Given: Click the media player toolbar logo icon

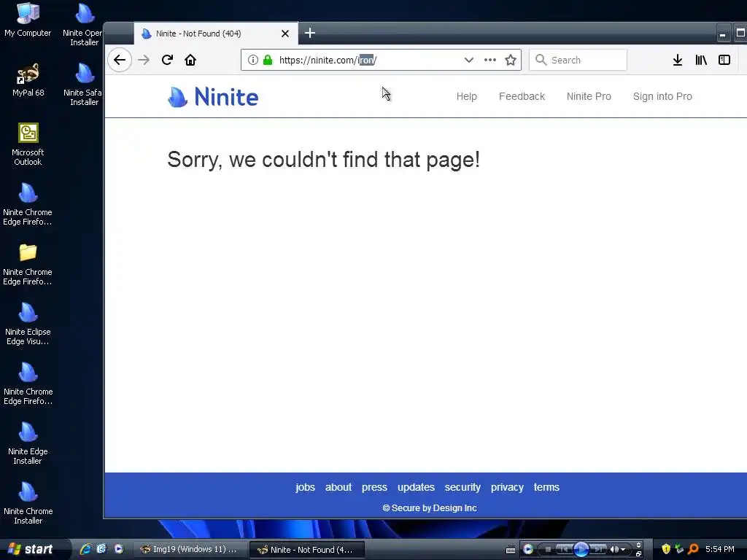Looking at the screenshot, I should pos(528,550).
